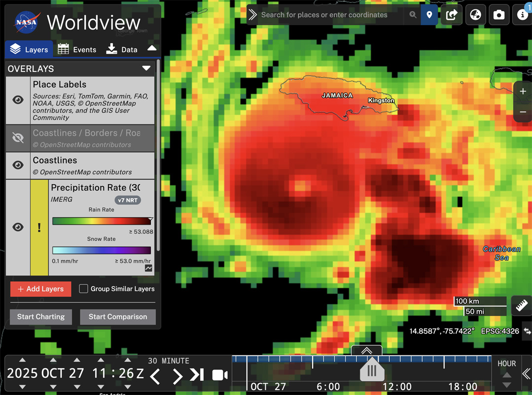The width and height of the screenshot is (532, 395).
Task: Click the location marker pin icon
Action: [x=429, y=15]
